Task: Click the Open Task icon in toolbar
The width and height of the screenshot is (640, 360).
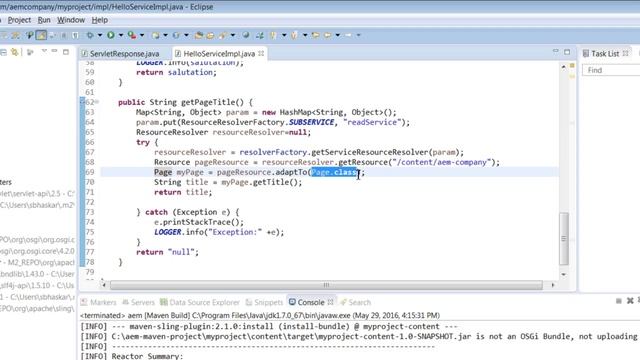Action: click(x=210, y=35)
